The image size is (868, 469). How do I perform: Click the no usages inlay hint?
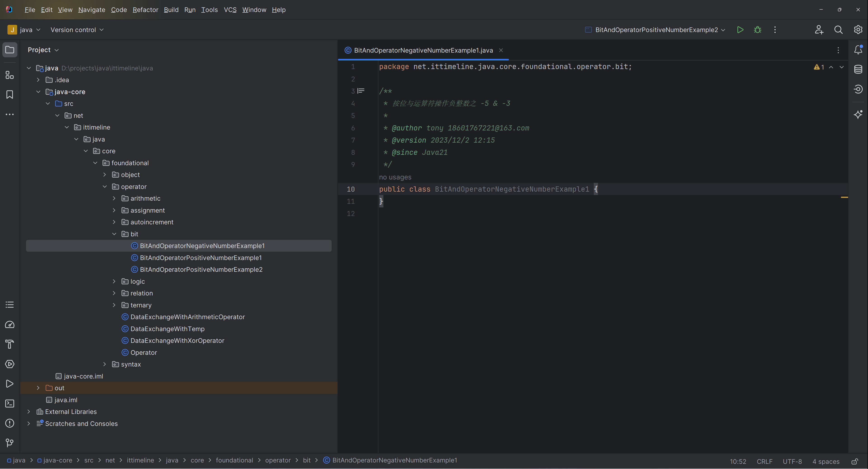pos(395,177)
